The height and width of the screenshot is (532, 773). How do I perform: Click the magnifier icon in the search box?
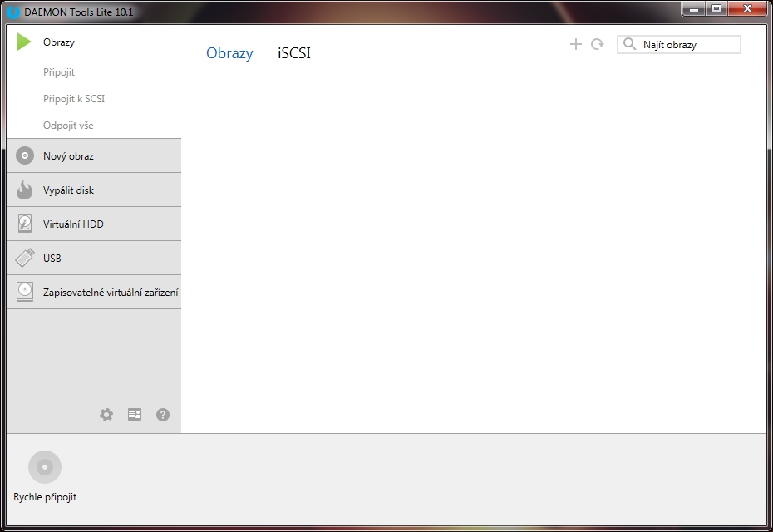[629, 44]
